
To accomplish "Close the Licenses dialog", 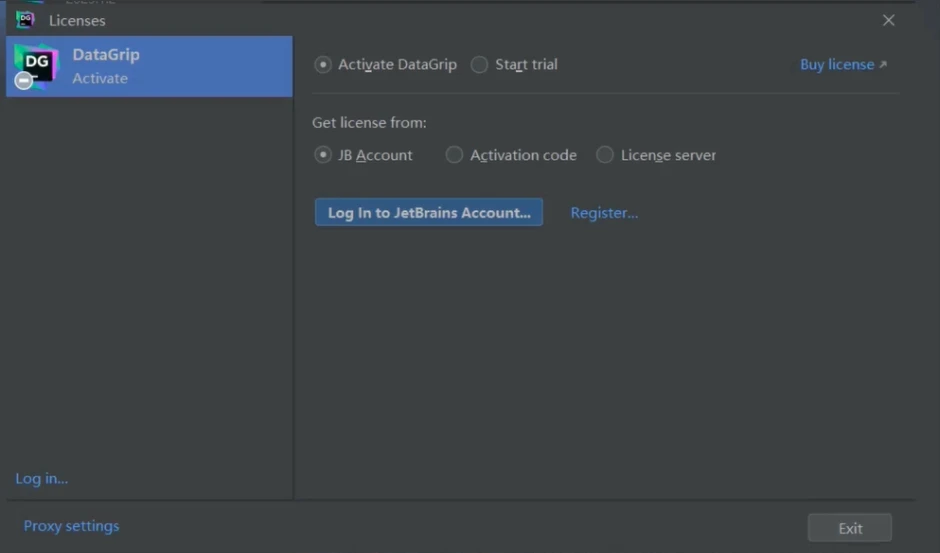I will tap(888, 20).
